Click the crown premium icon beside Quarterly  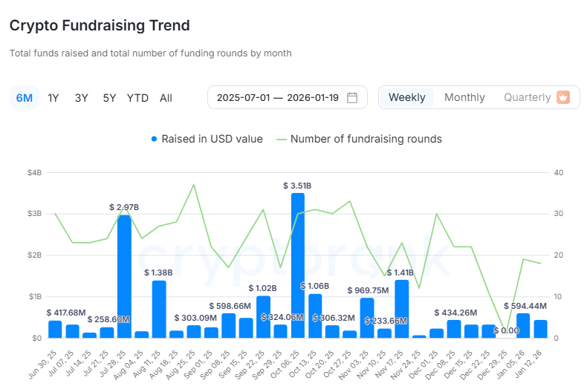coord(563,97)
